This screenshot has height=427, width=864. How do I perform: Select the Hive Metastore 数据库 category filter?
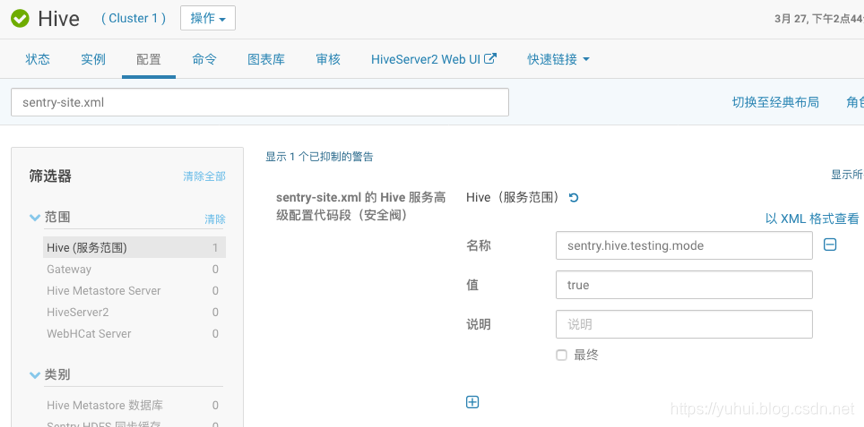134,406
